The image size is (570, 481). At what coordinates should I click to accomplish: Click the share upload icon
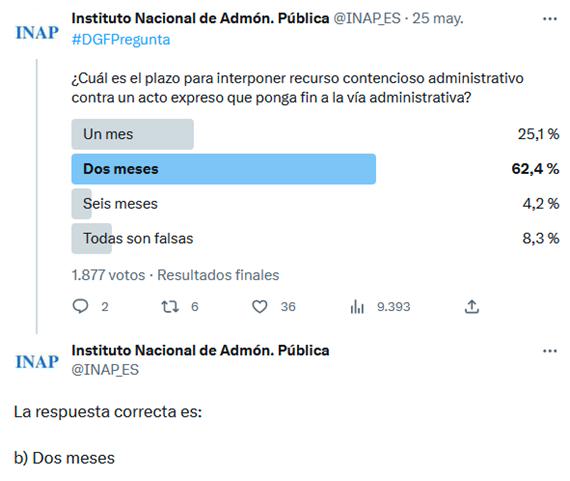click(471, 306)
